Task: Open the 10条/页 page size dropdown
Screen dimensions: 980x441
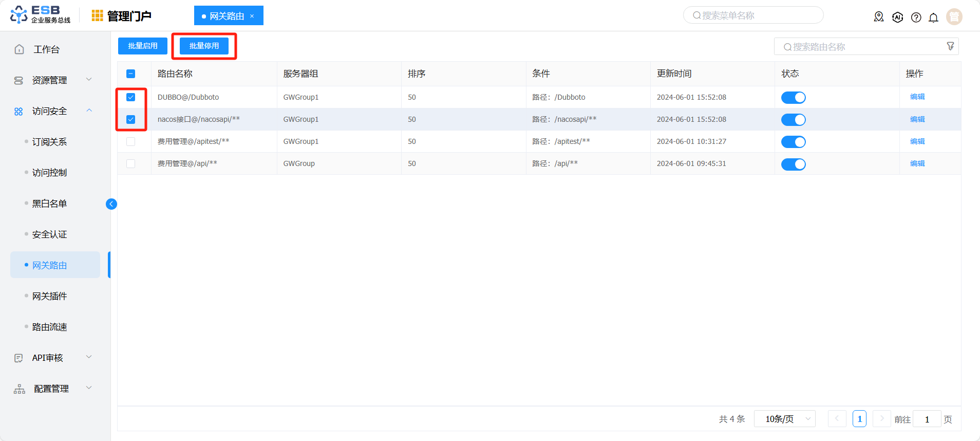Action: (x=784, y=419)
